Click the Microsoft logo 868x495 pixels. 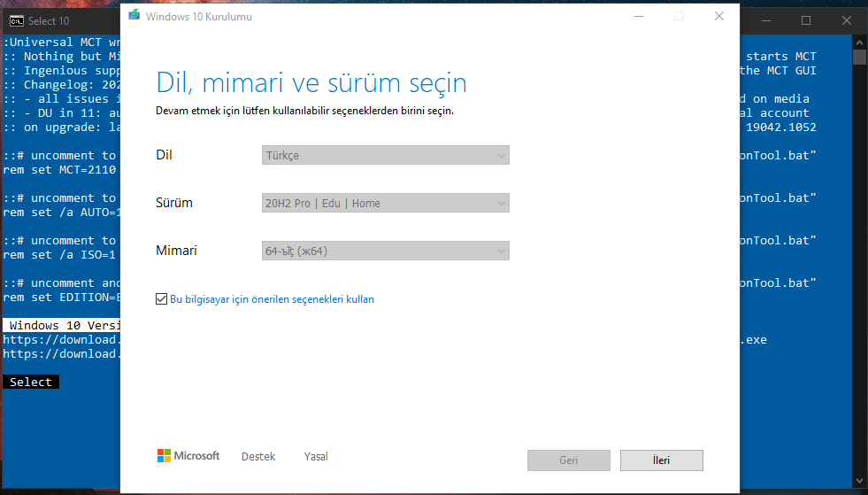(x=188, y=456)
